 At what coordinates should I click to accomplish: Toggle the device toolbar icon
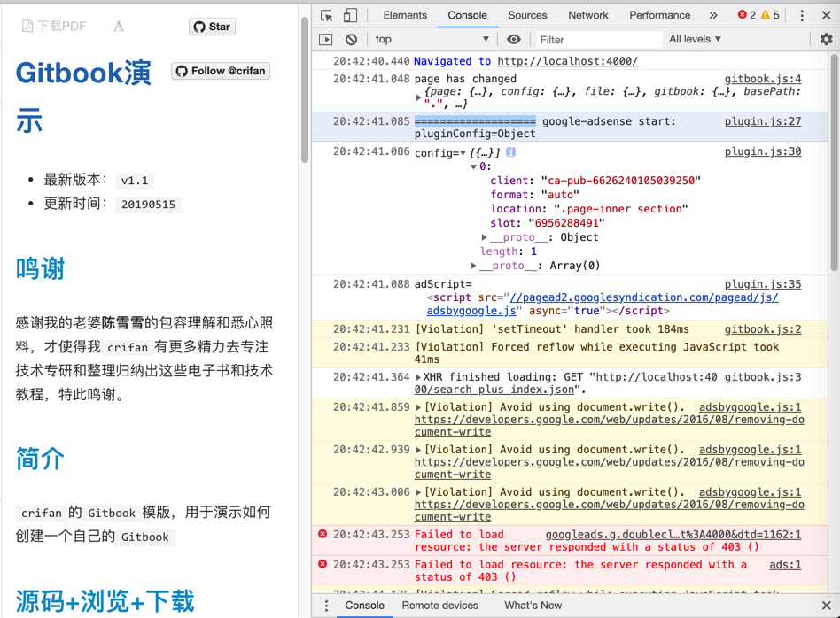(350, 16)
